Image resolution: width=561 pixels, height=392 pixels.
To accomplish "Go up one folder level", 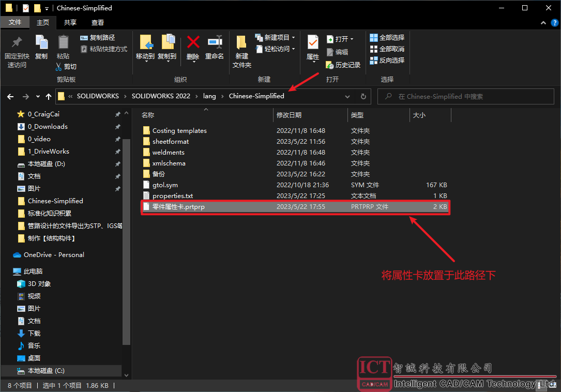I will (49, 96).
